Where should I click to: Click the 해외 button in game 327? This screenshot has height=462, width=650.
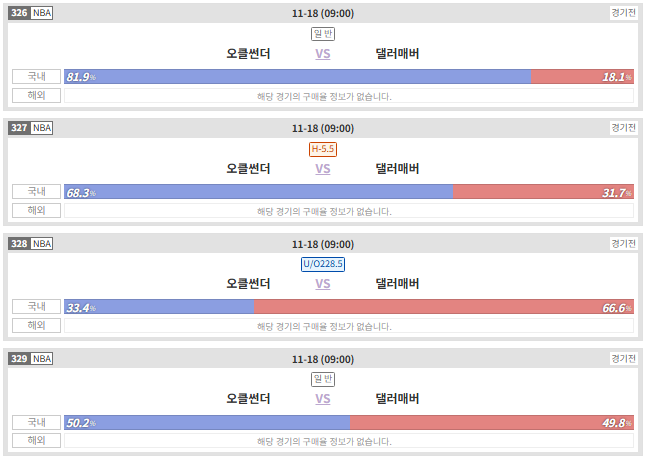click(x=36, y=210)
